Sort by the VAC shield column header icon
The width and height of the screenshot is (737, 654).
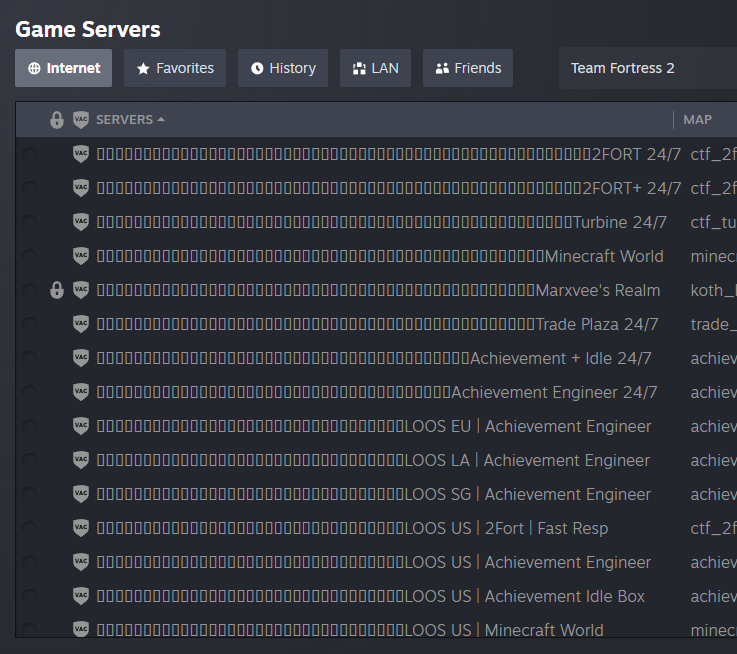tap(81, 119)
